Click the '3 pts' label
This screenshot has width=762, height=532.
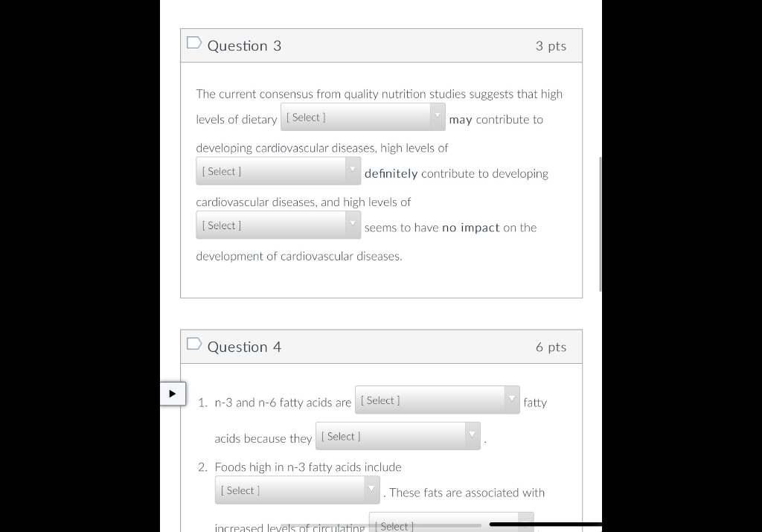point(551,45)
